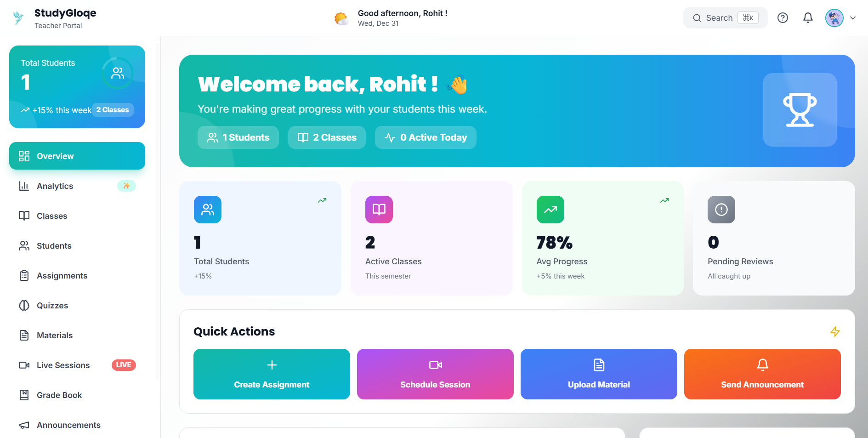The width and height of the screenshot is (868, 438).
Task: Click the 'Teacher Portal' subtitle
Action: coord(58,26)
